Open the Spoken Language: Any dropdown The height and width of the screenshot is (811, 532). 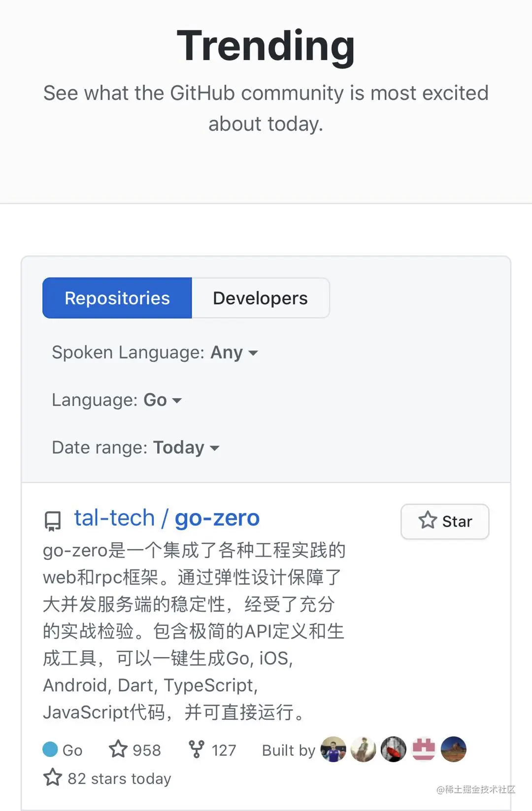[155, 353]
